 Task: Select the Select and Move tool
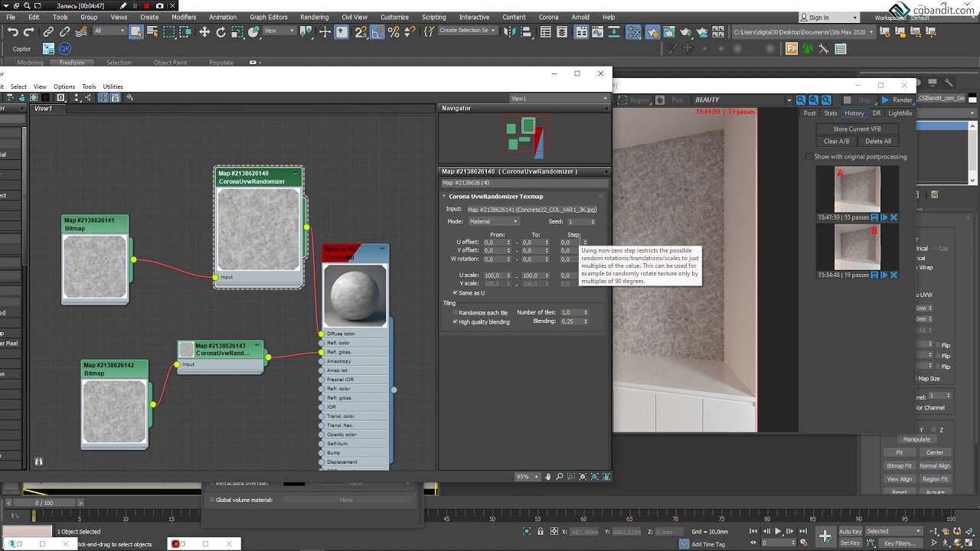[204, 31]
